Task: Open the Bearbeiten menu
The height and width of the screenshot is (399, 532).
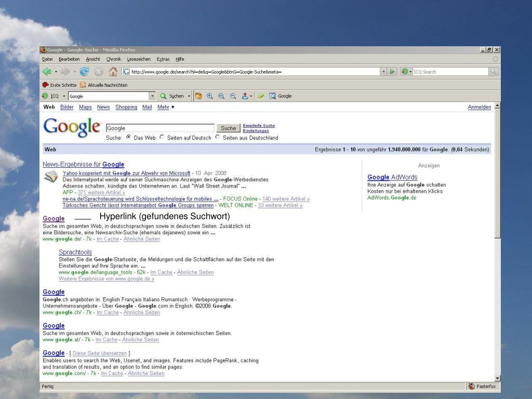Action: (69, 59)
